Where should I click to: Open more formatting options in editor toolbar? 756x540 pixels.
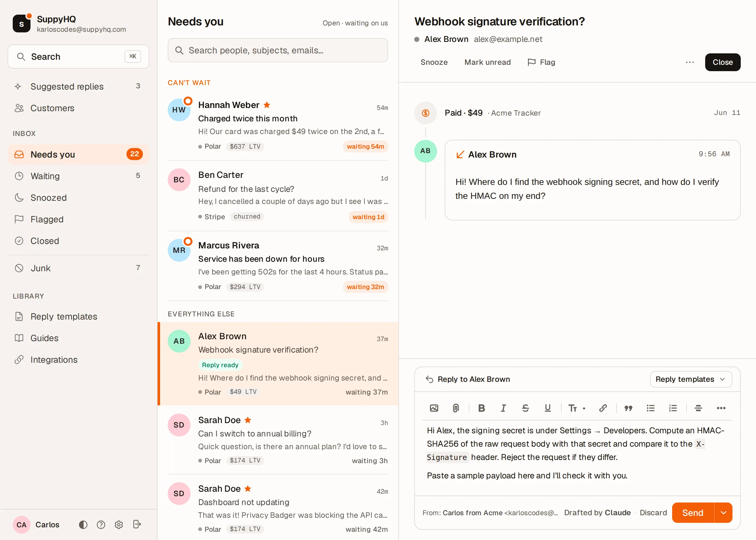click(x=721, y=408)
